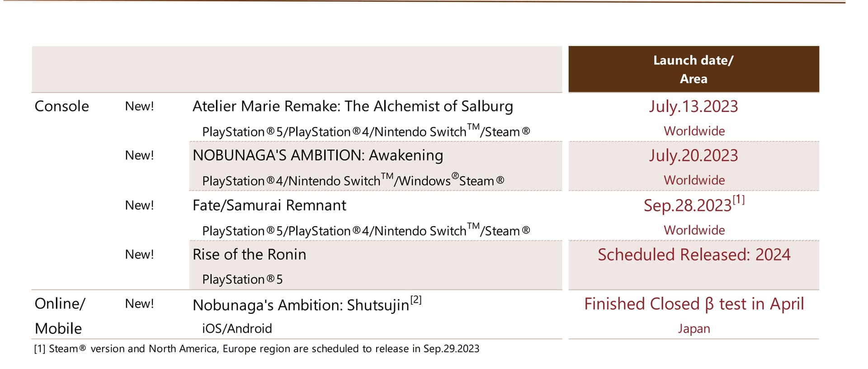Click the Launch date/Area header cell

[693, 69]
